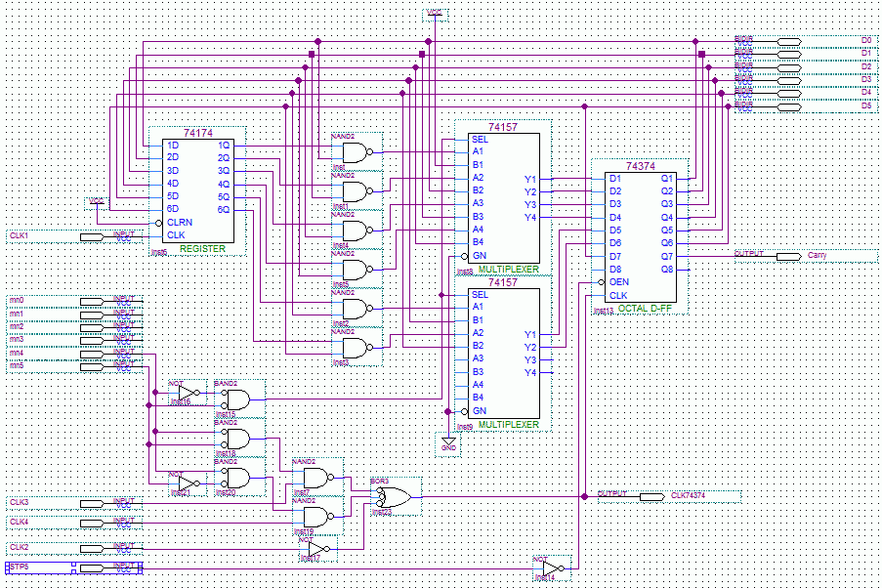Viewport: 882px width, 588px height.
Task: Click the inst6 instance label
Action: click(159, 252)
